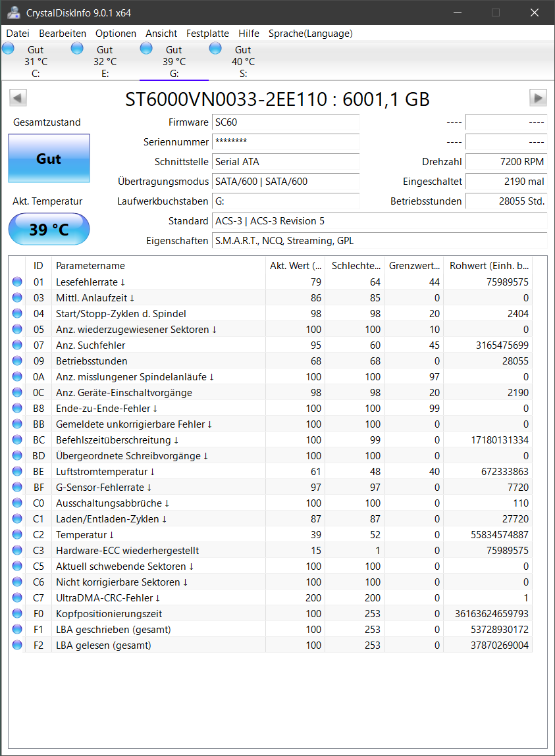555x756 pixels.
Task: Click status icon for G-Sensor-Fehlerrate row
Action: 17,487
